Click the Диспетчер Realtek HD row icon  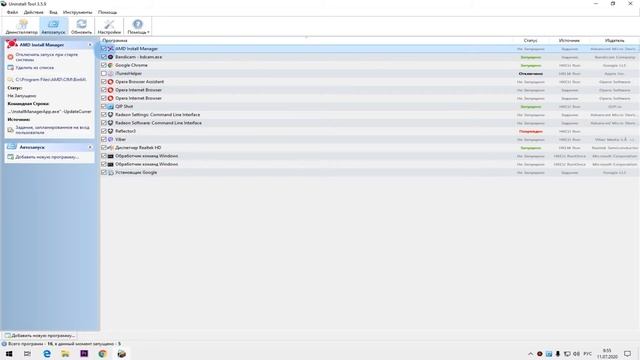pyautogui.click(x=111, y=148)
